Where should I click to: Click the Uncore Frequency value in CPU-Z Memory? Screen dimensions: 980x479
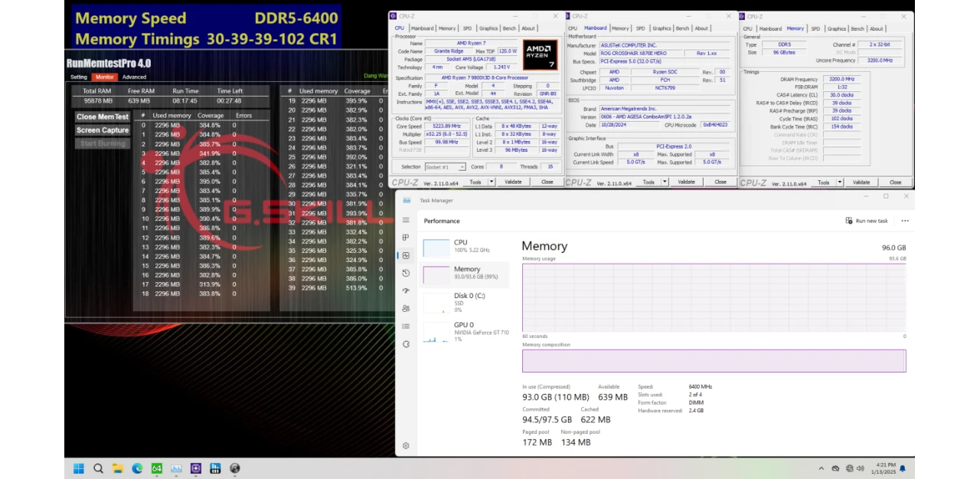click(880, 61)
